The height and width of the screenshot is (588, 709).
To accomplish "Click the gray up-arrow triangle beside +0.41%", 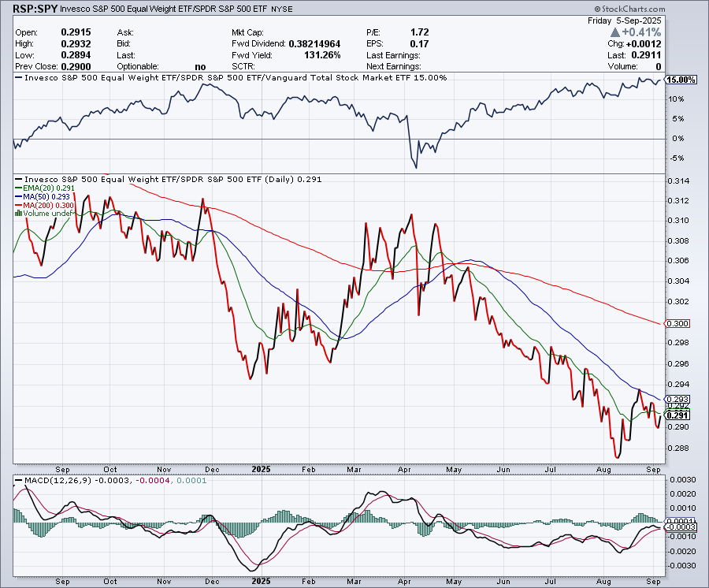I will click(614, 32).
